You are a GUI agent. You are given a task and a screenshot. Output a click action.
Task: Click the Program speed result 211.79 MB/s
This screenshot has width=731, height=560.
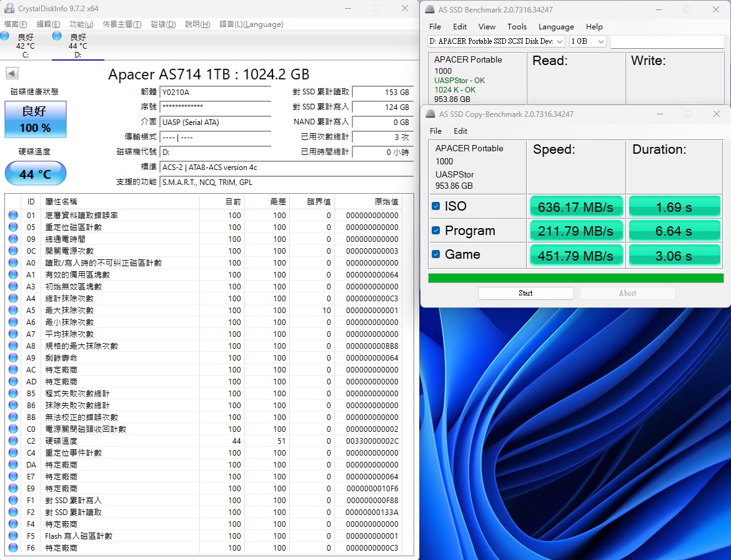pos(576,231)
